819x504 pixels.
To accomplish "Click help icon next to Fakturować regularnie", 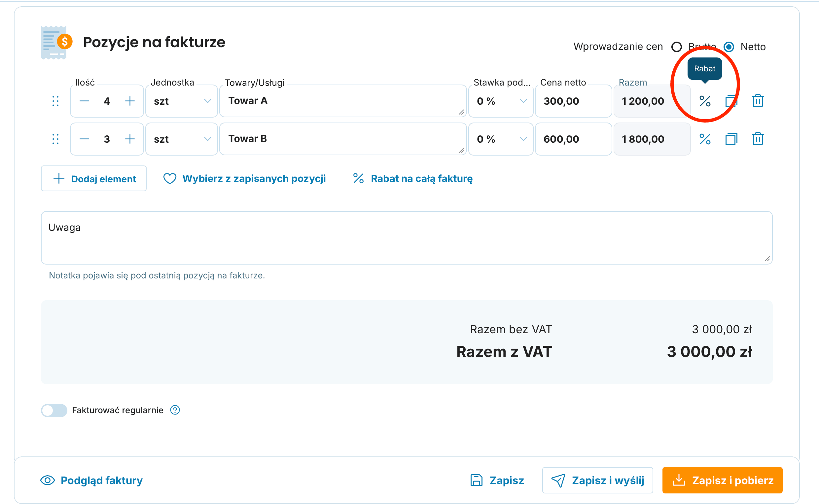I will (175, 410).
